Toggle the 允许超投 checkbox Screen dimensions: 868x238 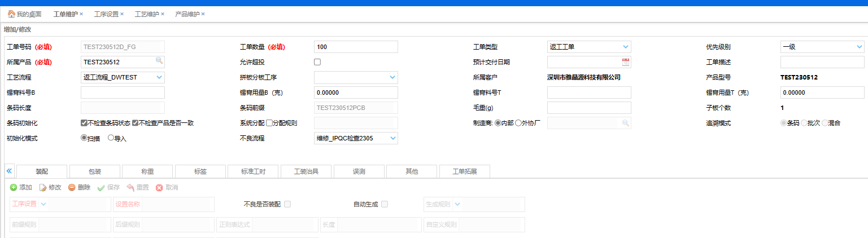(317, 62)
